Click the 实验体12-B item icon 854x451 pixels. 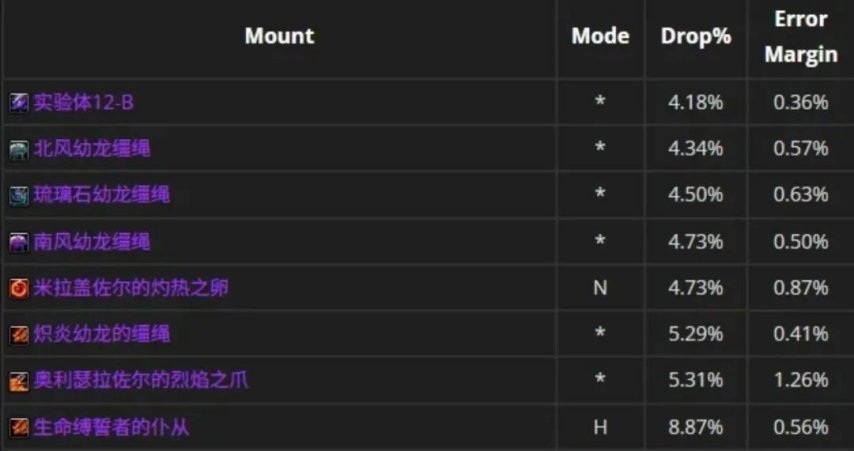pyautogui.click(x=19, y=102)
